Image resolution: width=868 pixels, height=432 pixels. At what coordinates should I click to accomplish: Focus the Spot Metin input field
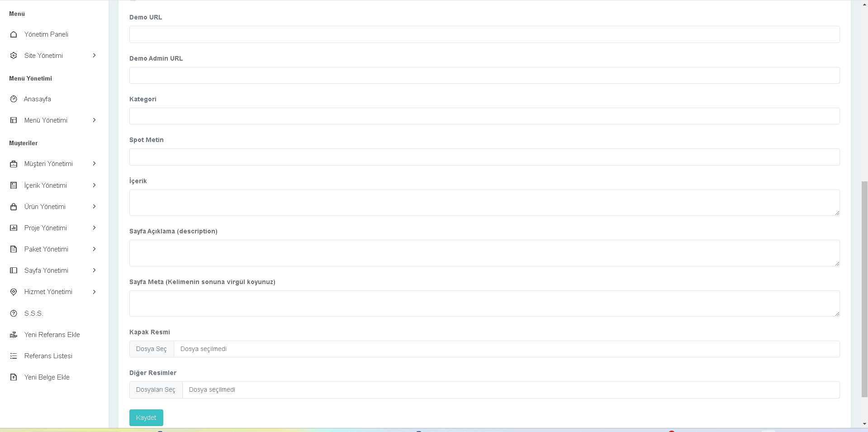(484, 157)
